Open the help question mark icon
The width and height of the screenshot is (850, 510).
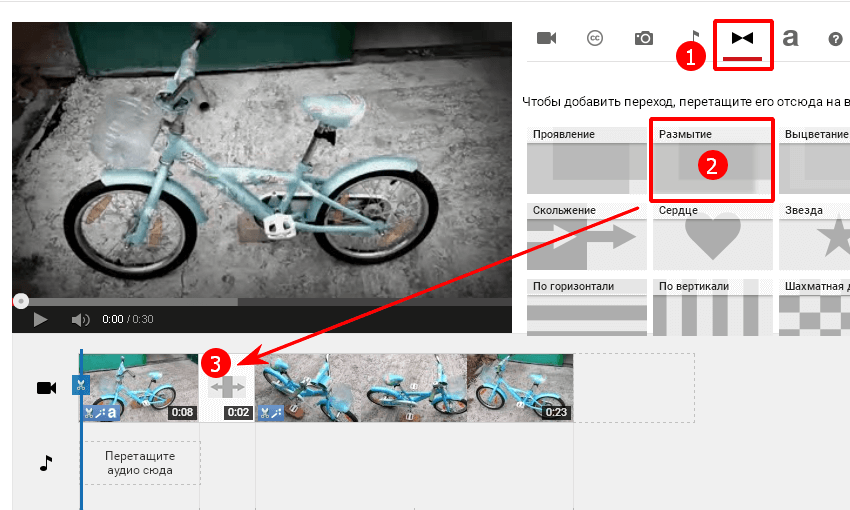click(835, 39)
